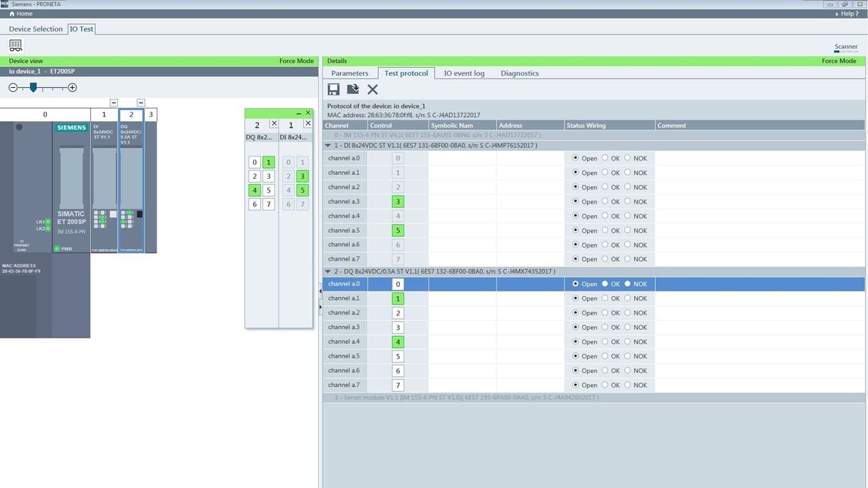Click the Force Mode label in Details header
Viewport: 868px width, 488px height.
tap(839, 61)
